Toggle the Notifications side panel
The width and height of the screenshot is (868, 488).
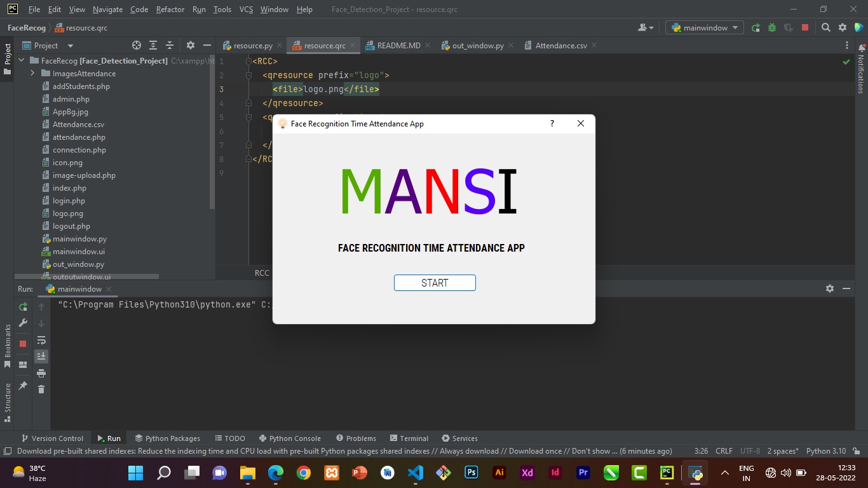(x=861, y=69)
